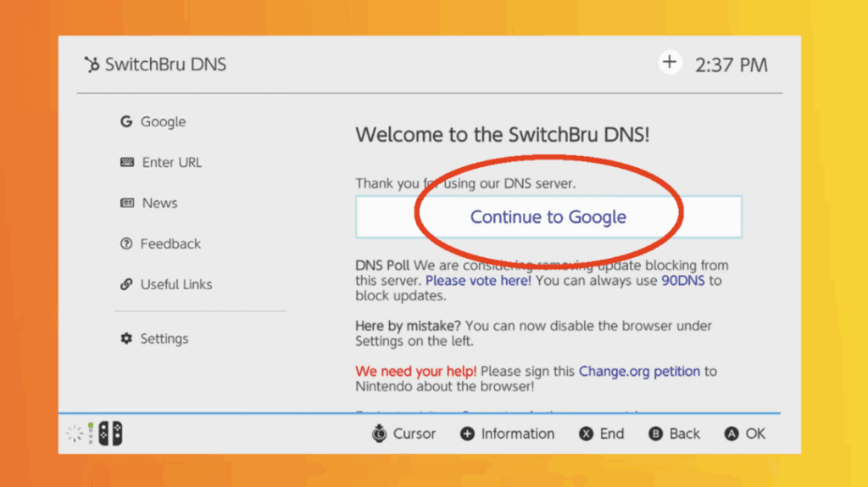
Task: Click the 'OK' label in footer
Action: [x=755, y=434]
